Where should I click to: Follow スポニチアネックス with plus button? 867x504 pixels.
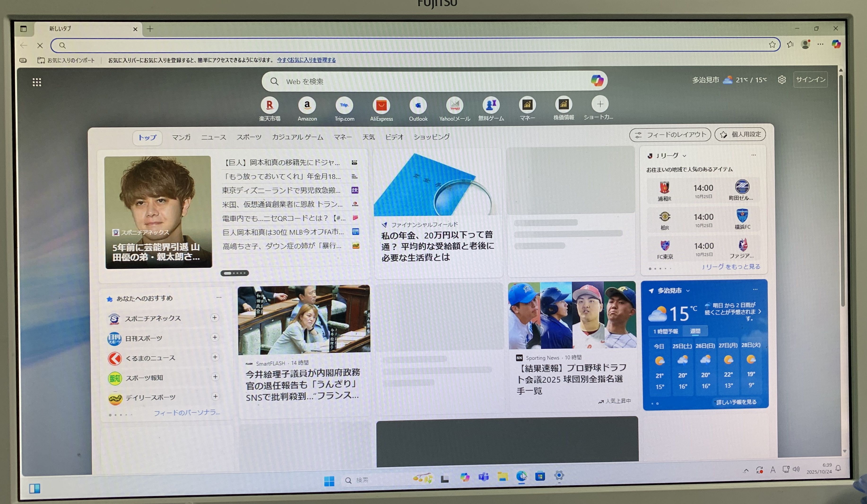coord(215,317)
